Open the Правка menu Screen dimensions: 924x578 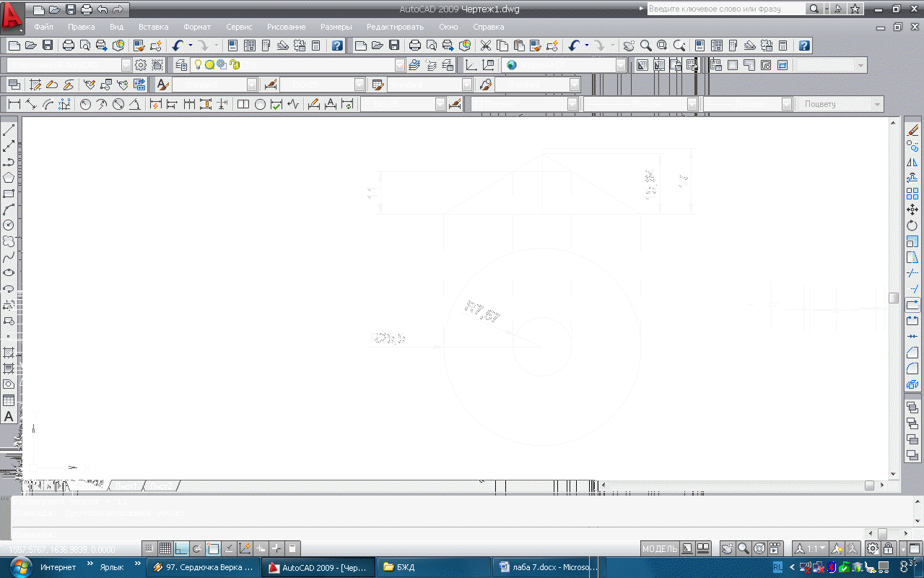click(x=82, y=27)
